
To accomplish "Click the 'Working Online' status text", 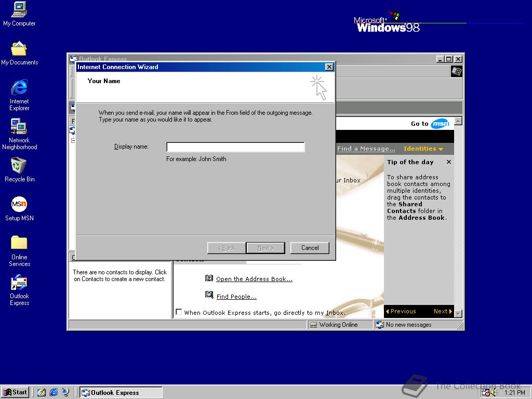I will 338,325.
